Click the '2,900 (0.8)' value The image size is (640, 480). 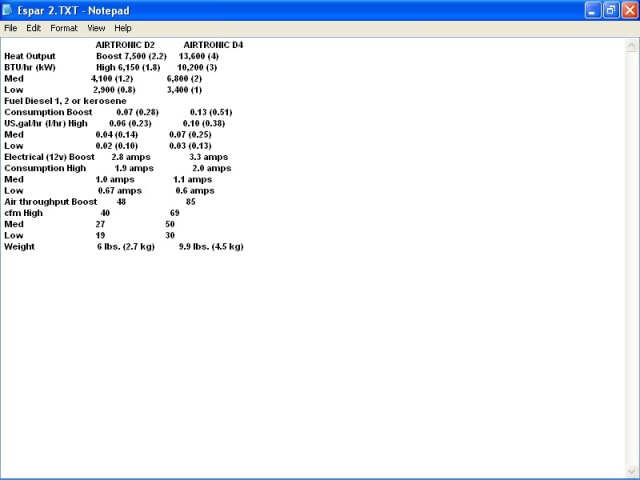114,90
